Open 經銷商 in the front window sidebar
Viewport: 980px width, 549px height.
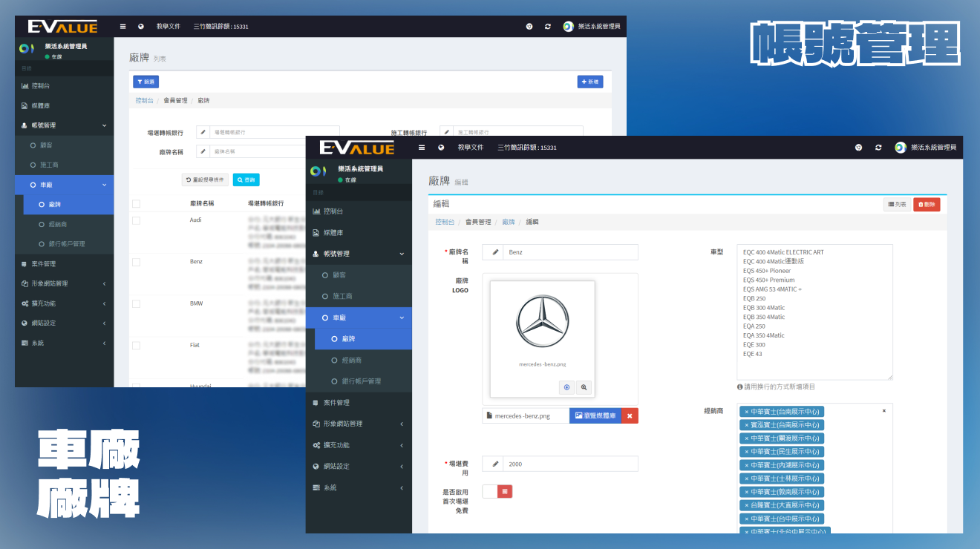point(359,360)
